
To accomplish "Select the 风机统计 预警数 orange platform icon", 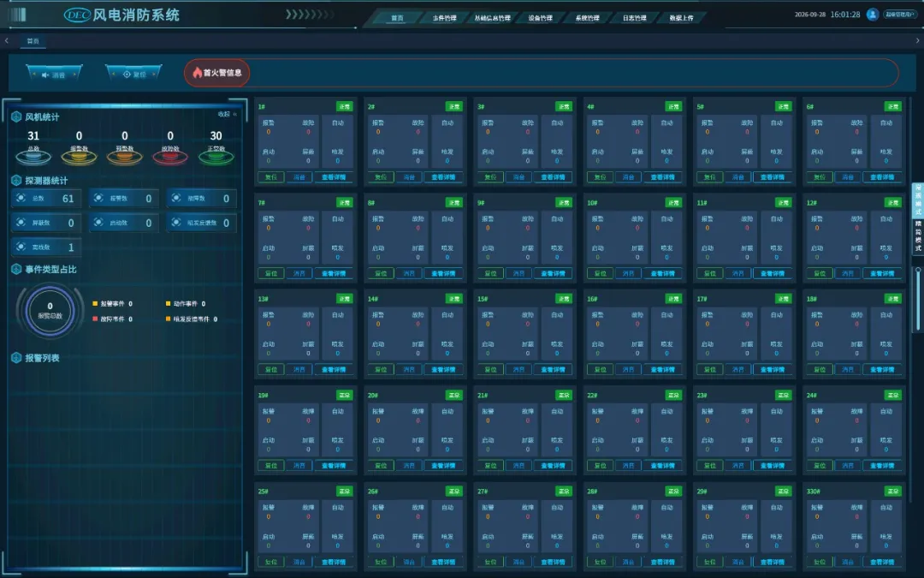I will point(124,157).
